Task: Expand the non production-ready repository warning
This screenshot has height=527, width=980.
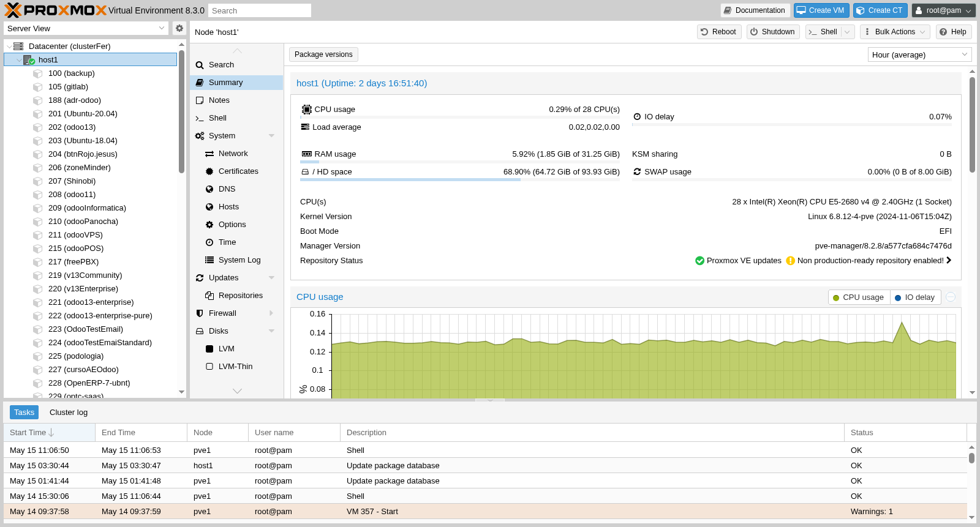Action: point(949,261)
